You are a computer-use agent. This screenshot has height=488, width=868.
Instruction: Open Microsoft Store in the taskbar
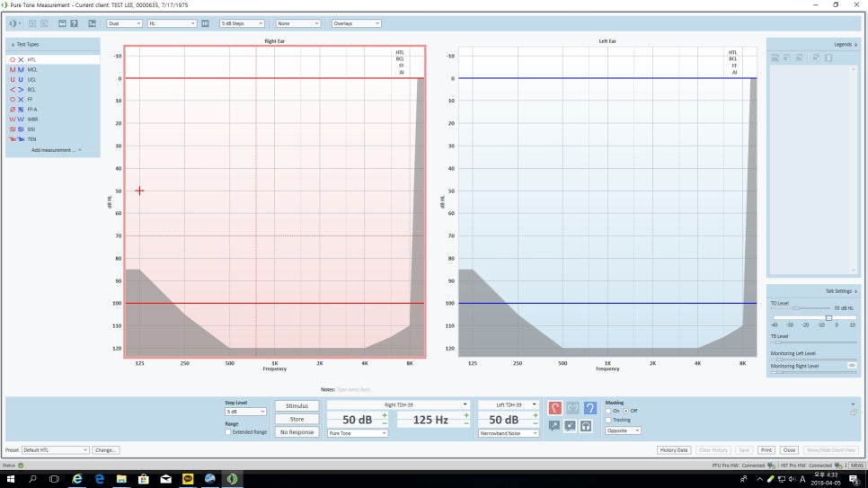click(144, 479)
